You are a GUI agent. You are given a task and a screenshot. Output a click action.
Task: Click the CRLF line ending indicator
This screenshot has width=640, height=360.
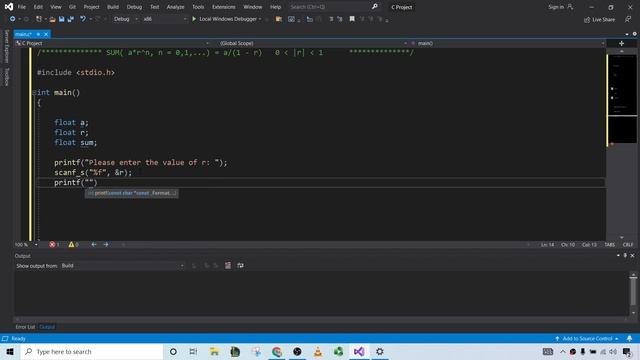coord(628,244)
